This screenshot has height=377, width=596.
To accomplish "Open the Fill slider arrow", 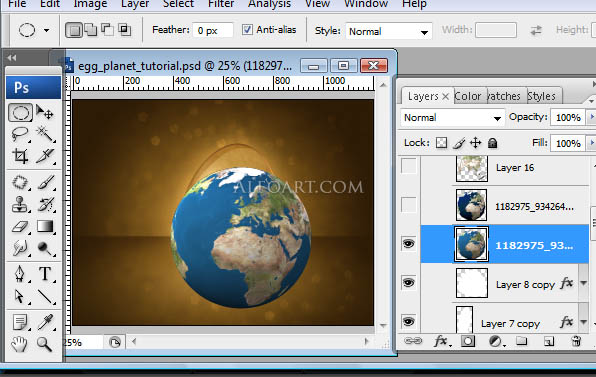I will point(591,143).
